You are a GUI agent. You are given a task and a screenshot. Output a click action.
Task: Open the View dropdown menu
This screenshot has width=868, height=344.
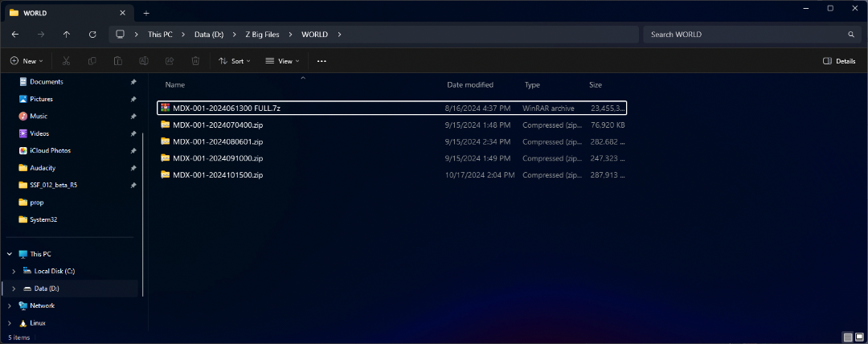(282, 61)
